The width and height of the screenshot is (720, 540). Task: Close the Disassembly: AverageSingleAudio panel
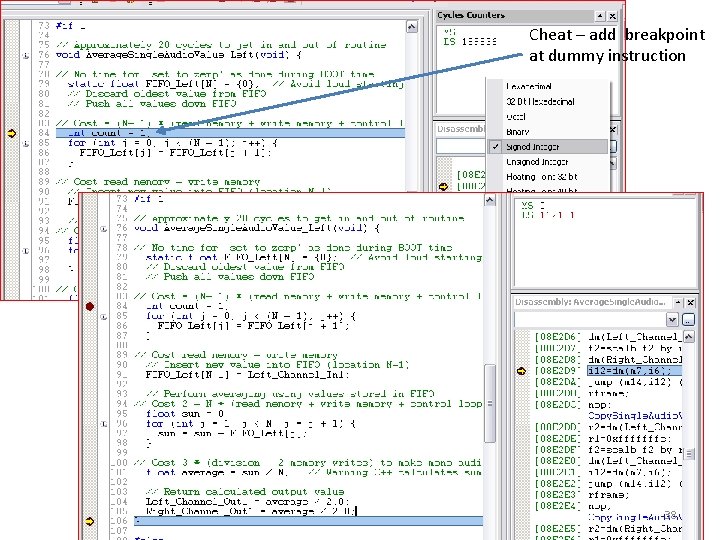(x=691, y=302)
